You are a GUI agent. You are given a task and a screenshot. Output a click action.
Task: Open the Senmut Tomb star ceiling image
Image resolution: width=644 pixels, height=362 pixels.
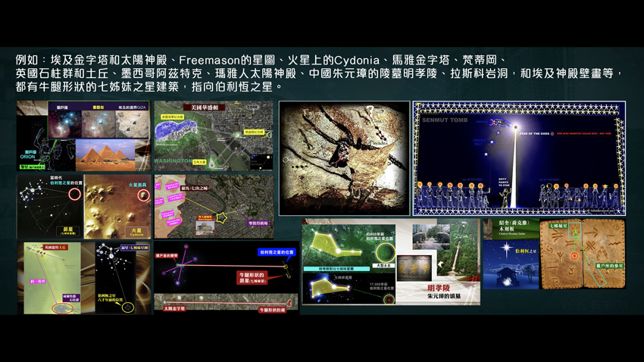(x=519, y=158)
